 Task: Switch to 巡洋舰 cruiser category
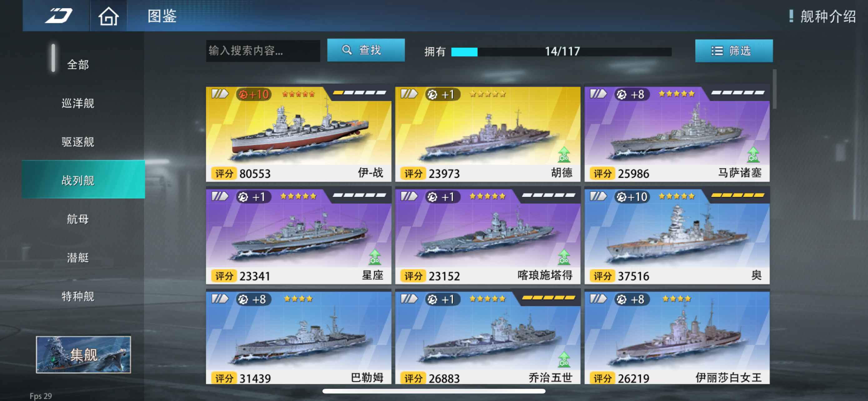pos(78,103)
